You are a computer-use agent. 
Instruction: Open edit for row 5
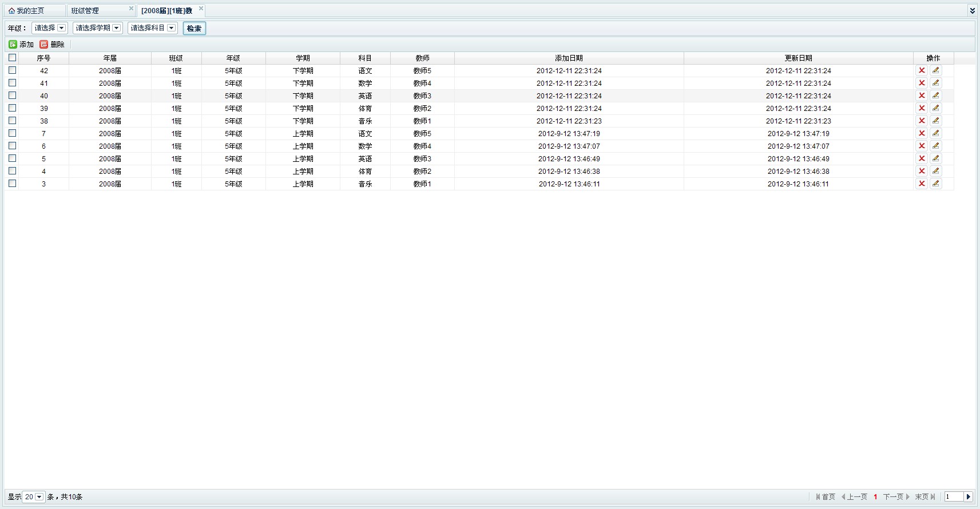pyautogui.click(x=935, y=158)
